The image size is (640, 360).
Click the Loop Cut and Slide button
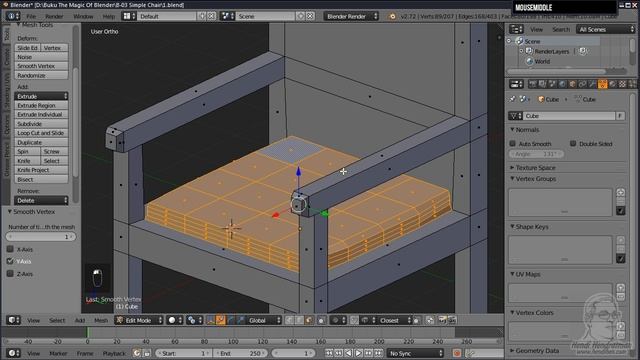coord(41,133)
